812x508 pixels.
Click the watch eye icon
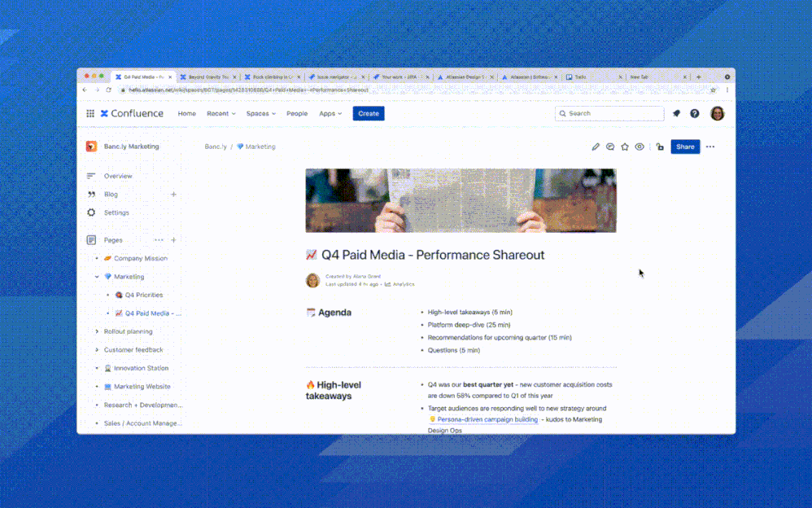640,147
